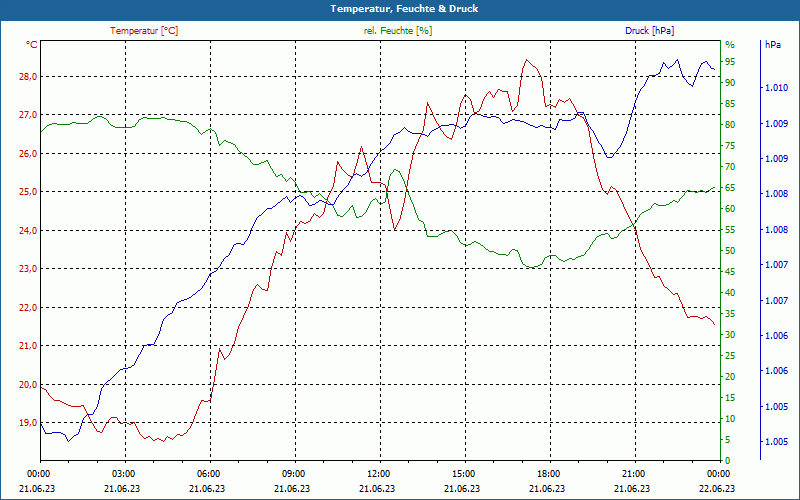The height and width of the screenshot is (500, 800).
Task: Click the '26,0' temperature axis value
Action: pos(29,154)
